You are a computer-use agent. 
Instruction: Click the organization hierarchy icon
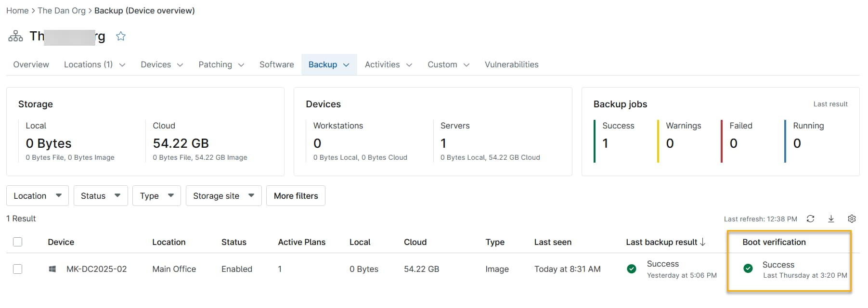[x=15, y=36]
